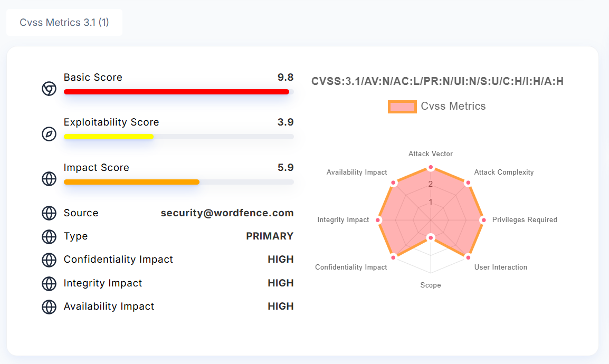
Task: Click the Integrity Impact label in the list
Action: 103,283
